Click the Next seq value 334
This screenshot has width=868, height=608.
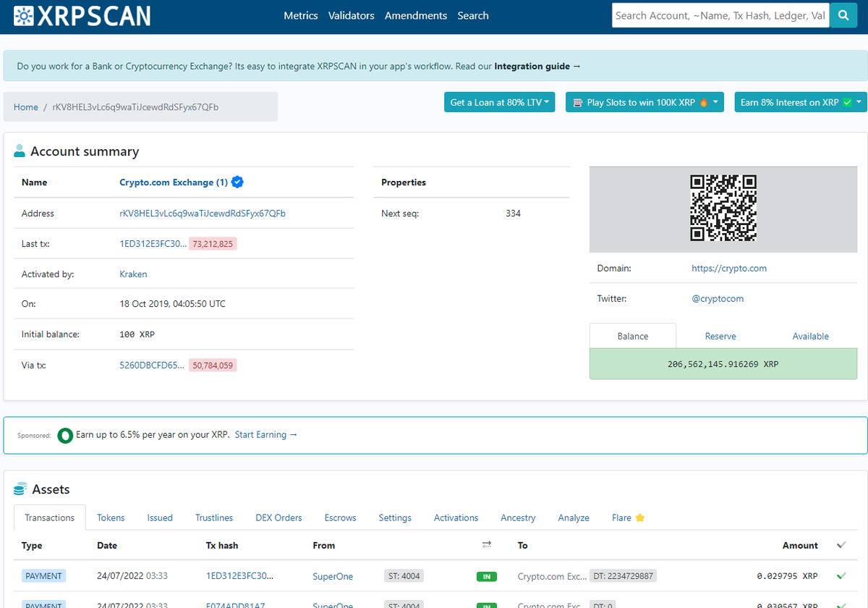513,214
